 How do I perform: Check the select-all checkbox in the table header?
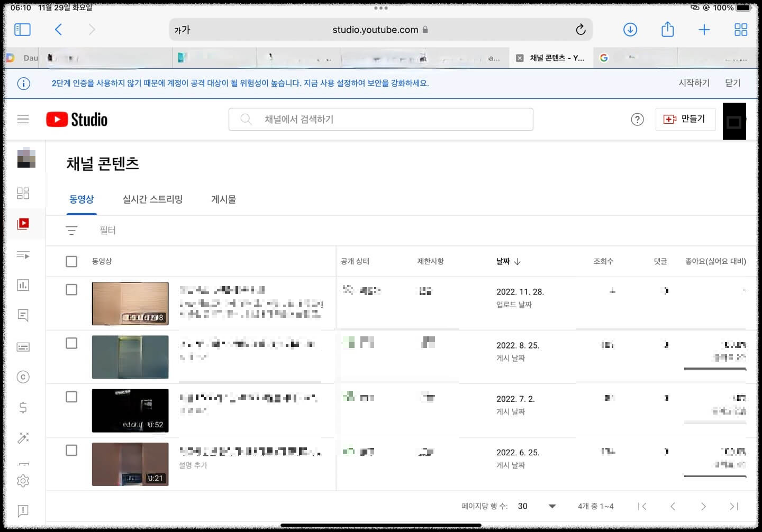pos(71,261)
